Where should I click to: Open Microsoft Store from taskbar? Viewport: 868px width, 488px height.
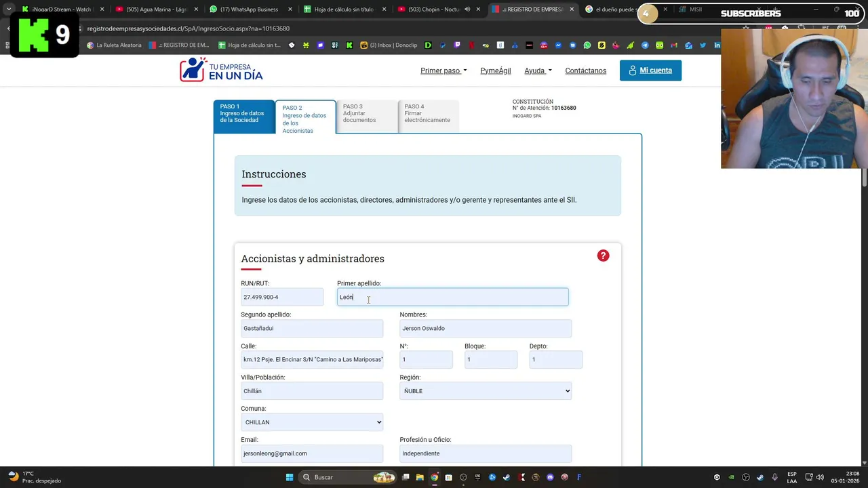coord(448,477)
